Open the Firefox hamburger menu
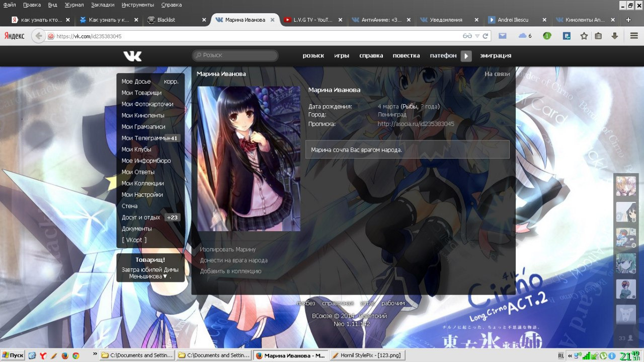The width and height of the screenshot is (644, 362). 633,36
